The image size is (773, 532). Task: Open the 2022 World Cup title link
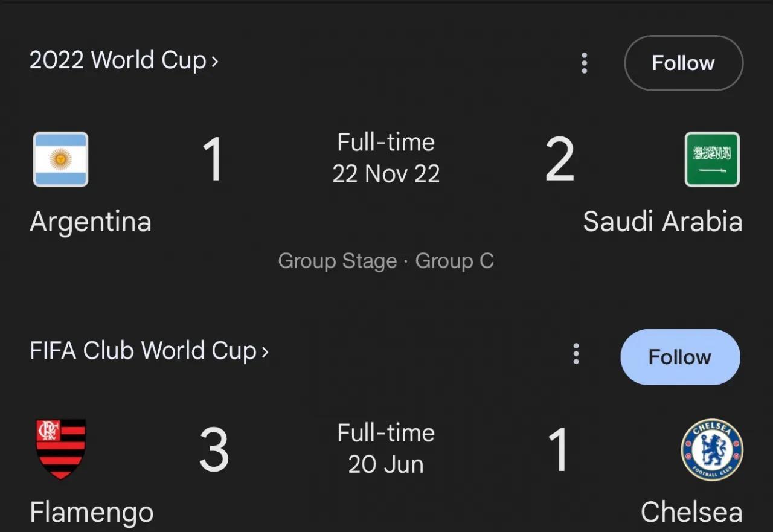[x=118, y=60]
